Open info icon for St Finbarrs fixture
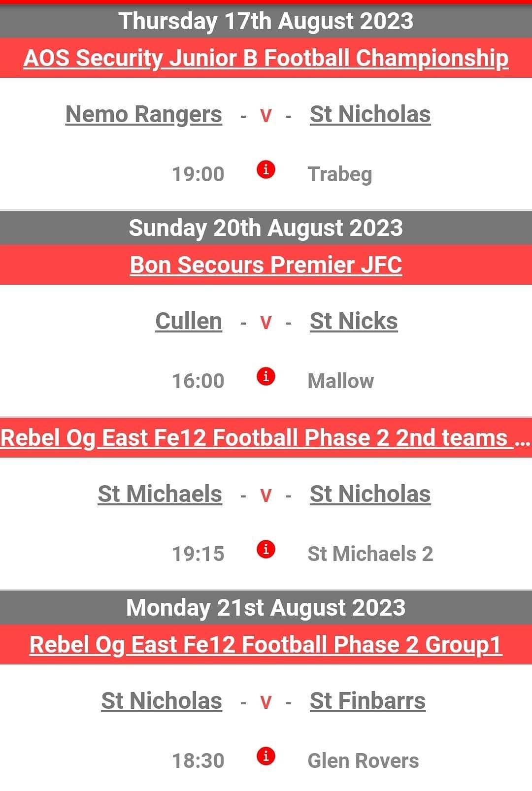The height and width of the screenshot is (791, 532). (266, 756)
